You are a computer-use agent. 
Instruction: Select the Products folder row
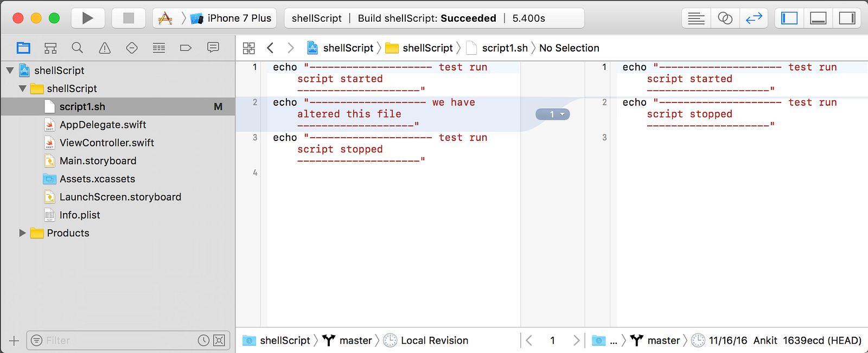[118, 233]
